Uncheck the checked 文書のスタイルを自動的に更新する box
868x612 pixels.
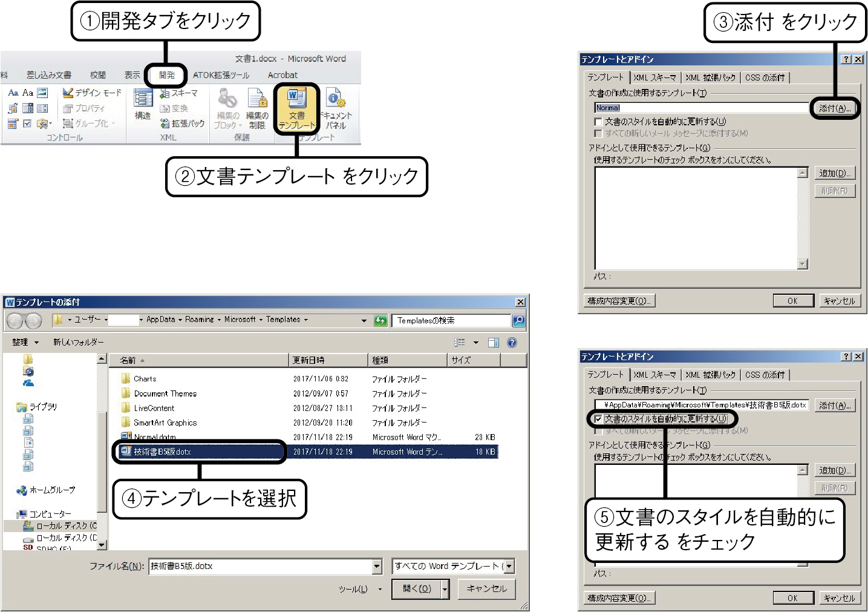[x=598, y=419]
